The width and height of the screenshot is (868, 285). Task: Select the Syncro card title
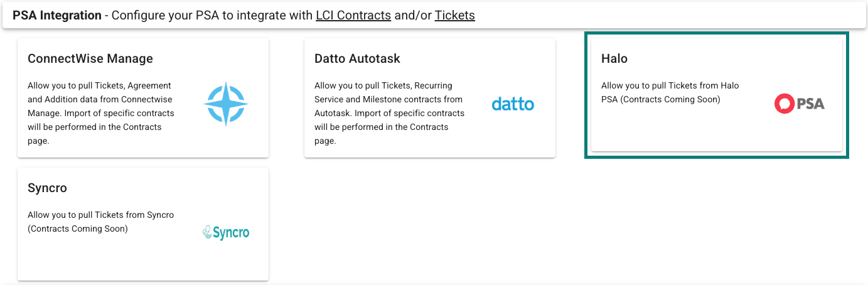coord(47,188)
